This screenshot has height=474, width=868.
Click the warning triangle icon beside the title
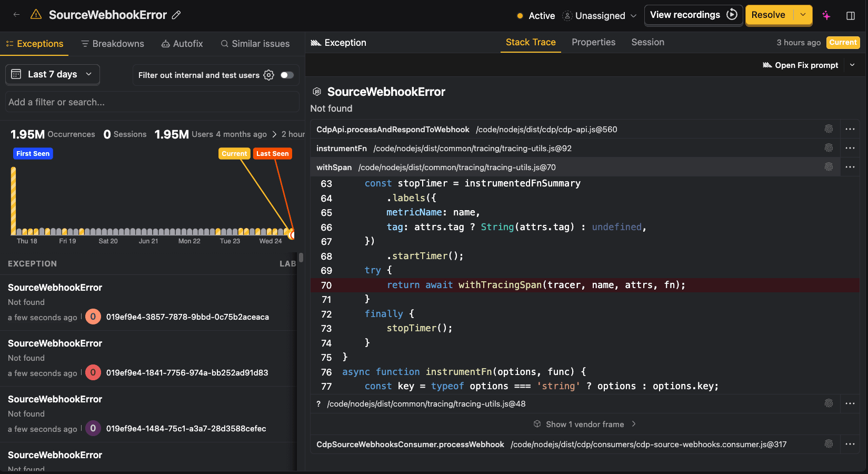pos(36,15)
